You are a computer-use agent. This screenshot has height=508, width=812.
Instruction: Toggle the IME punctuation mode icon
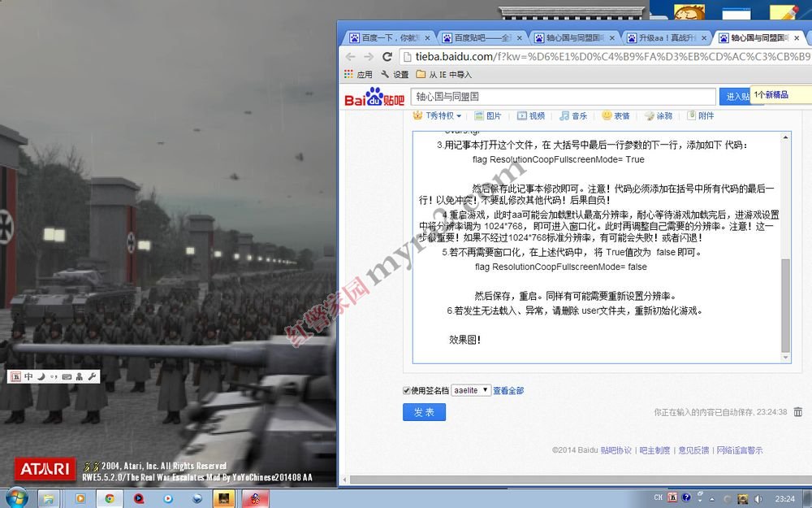54,377
